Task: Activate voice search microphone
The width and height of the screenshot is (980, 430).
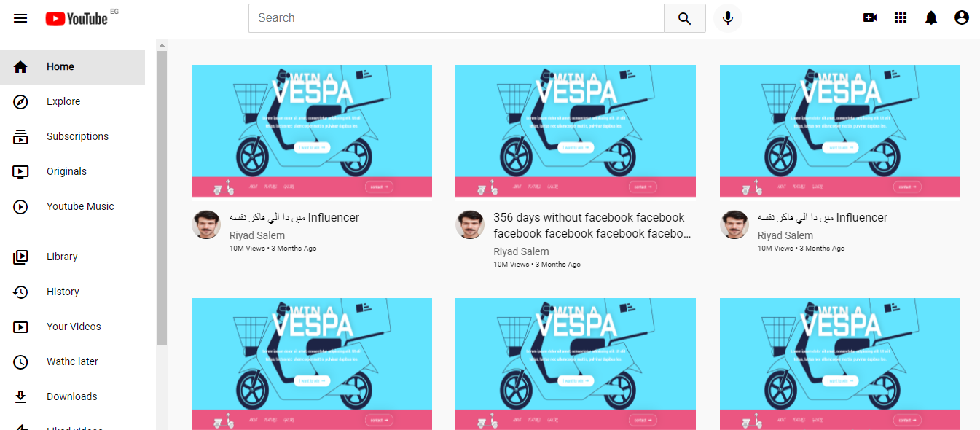Action: coord(727,18)
